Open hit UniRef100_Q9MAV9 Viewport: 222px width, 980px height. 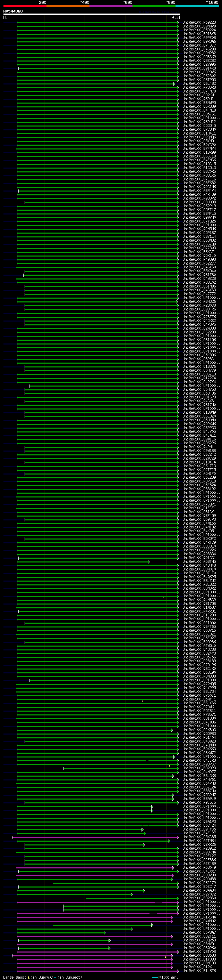(199, 26)
